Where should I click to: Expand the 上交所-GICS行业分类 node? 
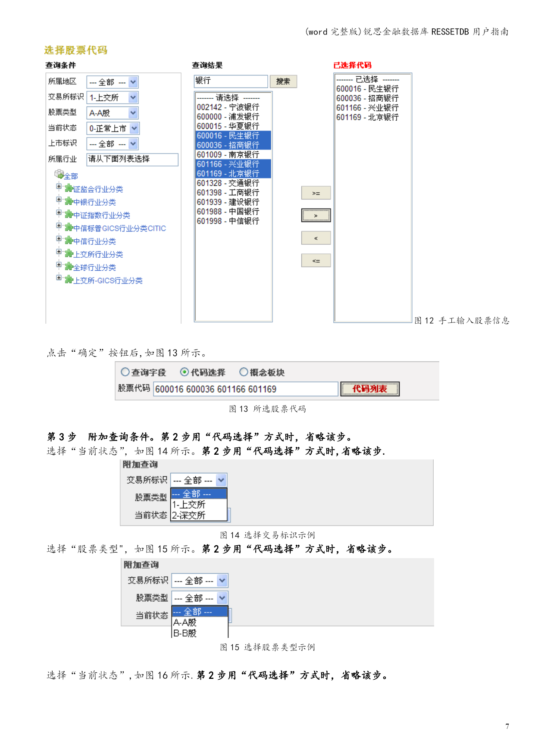coord(59,278)
